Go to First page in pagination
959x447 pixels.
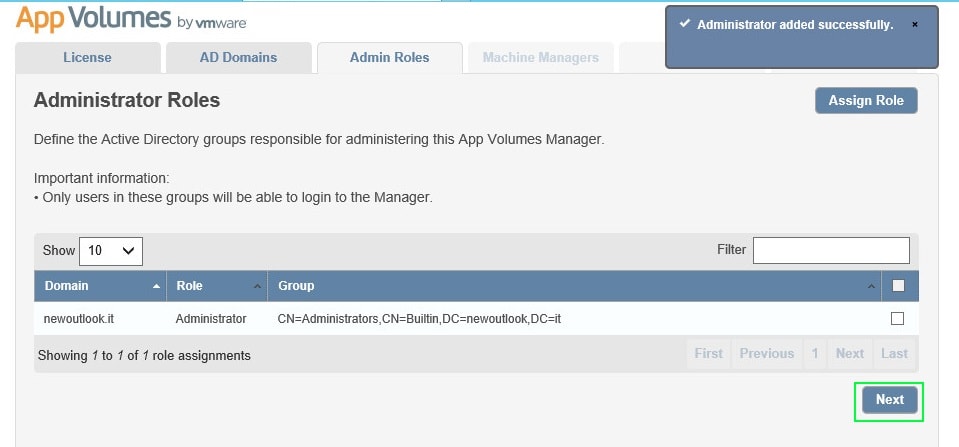pyautogui.click(x=708, y=354)
